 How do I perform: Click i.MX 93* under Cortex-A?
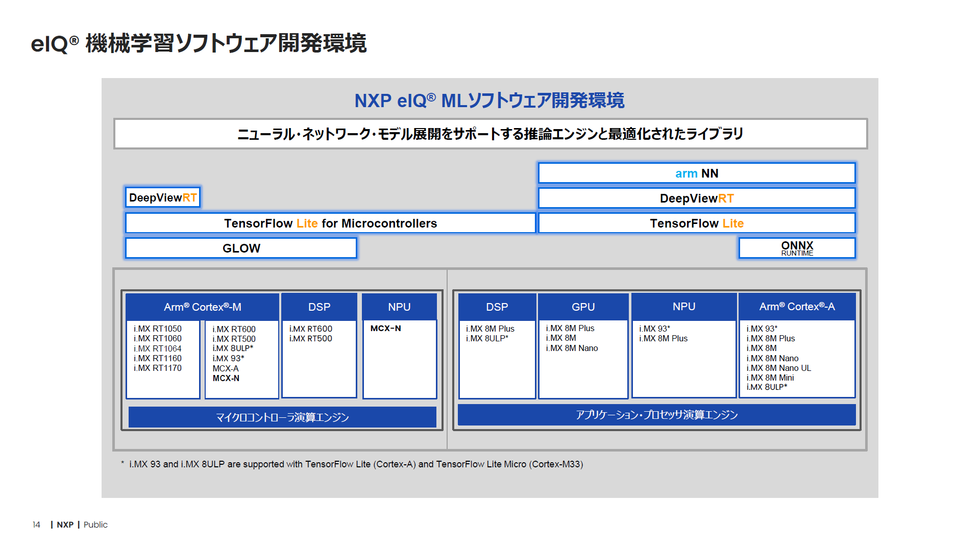762,329
